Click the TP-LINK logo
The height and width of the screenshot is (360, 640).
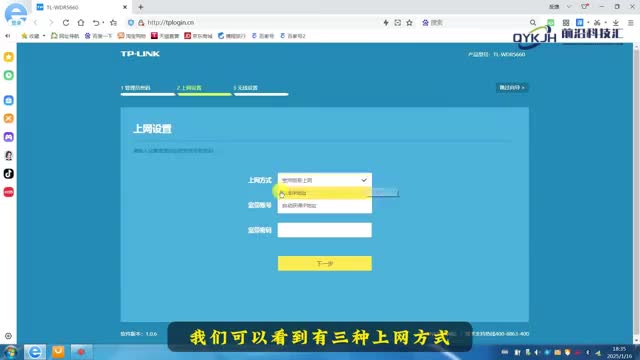pyautogui.click(x=140, y=54)
